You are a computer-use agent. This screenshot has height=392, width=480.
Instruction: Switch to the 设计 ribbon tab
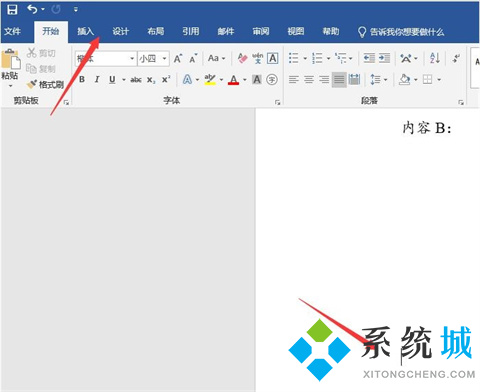(x=120, y=32)
